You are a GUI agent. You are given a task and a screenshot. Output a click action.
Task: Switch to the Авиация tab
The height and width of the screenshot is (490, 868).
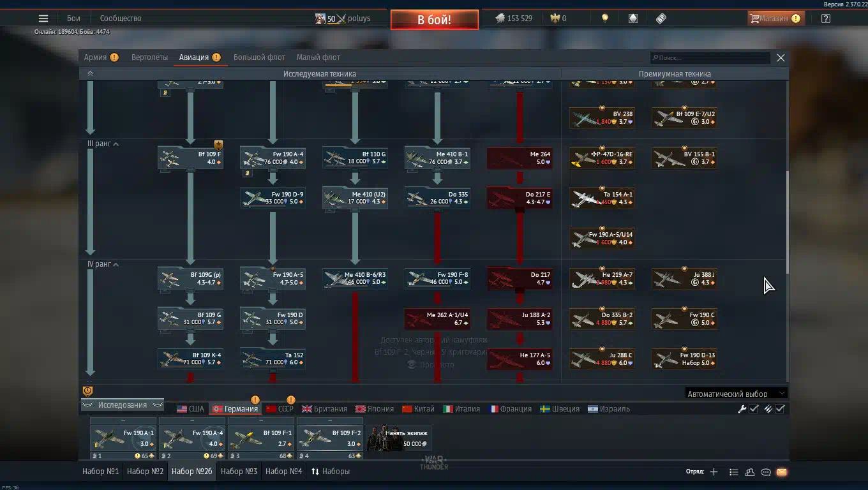pyautogui.click(x=200, y=57)
